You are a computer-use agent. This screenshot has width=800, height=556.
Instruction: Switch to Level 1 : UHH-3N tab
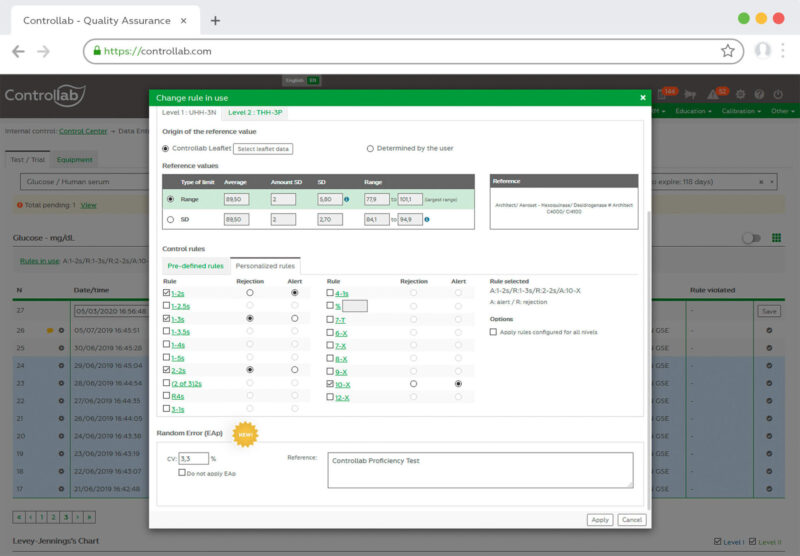click(189, 112)
